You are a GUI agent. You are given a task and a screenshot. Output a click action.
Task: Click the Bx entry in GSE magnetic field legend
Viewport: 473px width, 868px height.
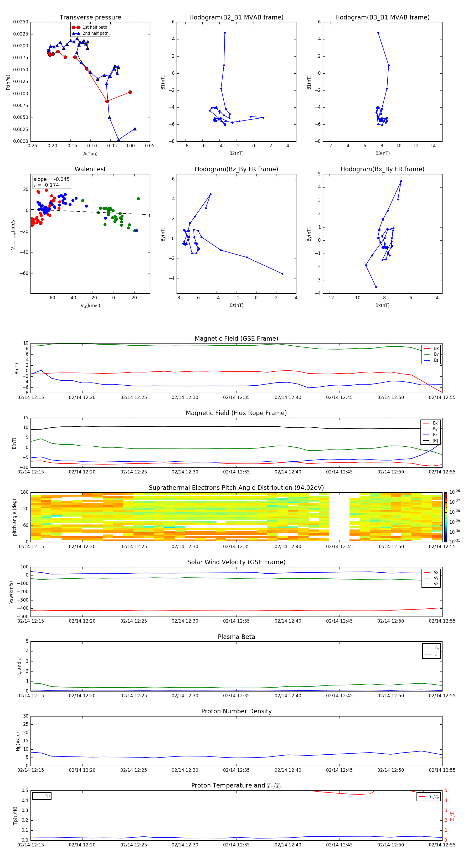point(431,349)
